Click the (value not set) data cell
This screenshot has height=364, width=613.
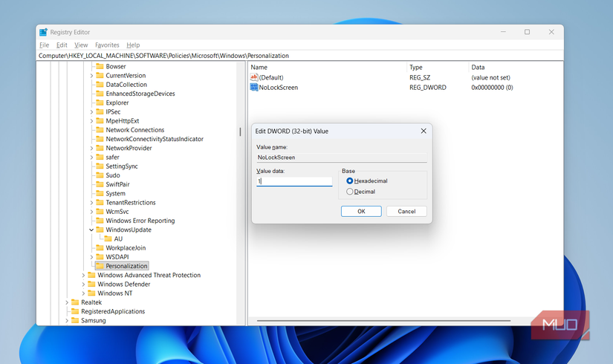[490, 77]
